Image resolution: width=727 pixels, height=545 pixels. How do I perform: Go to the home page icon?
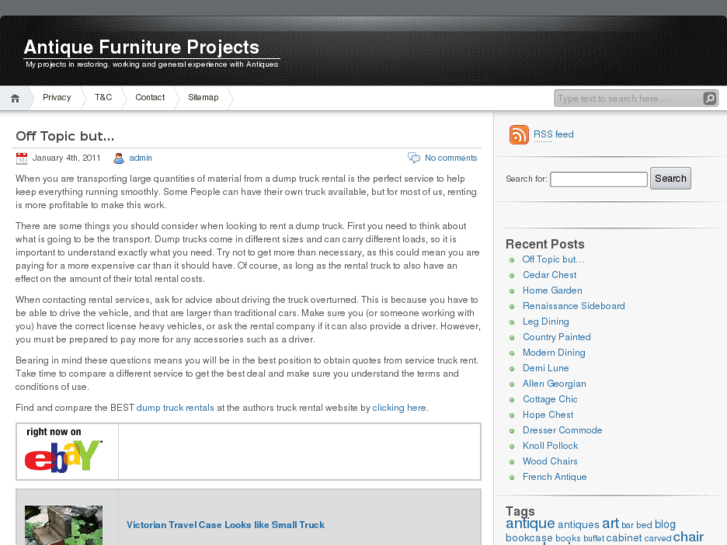(15, 98)
